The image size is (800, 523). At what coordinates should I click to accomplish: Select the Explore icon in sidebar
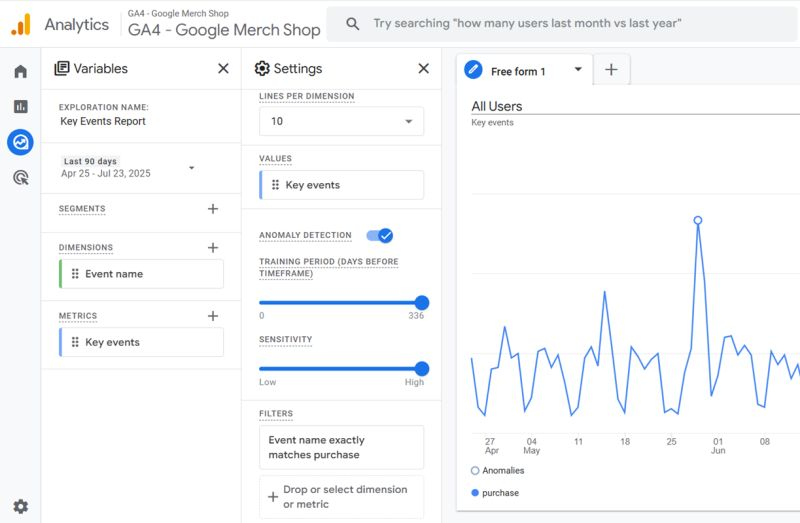20,142
